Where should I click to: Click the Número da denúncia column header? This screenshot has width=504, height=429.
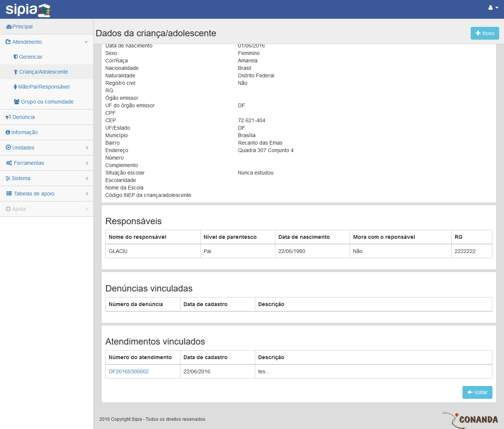pos(143,304)
